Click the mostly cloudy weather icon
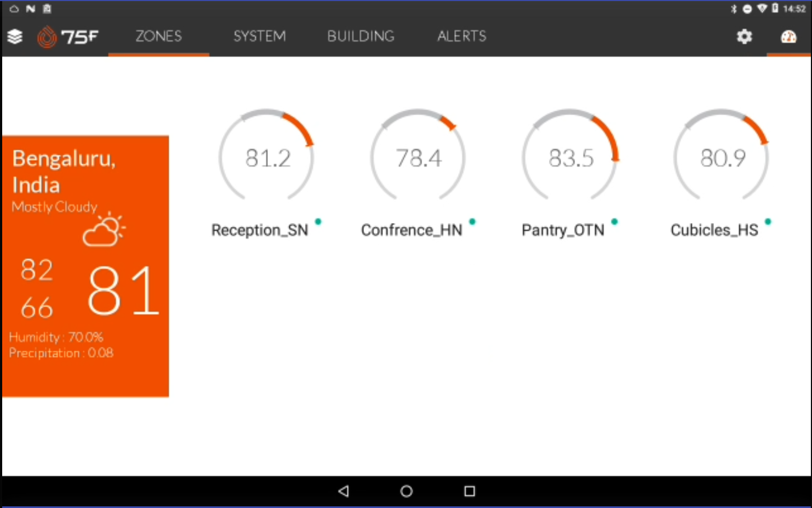This screenshot has width=812, height=508. coord(104,229)
